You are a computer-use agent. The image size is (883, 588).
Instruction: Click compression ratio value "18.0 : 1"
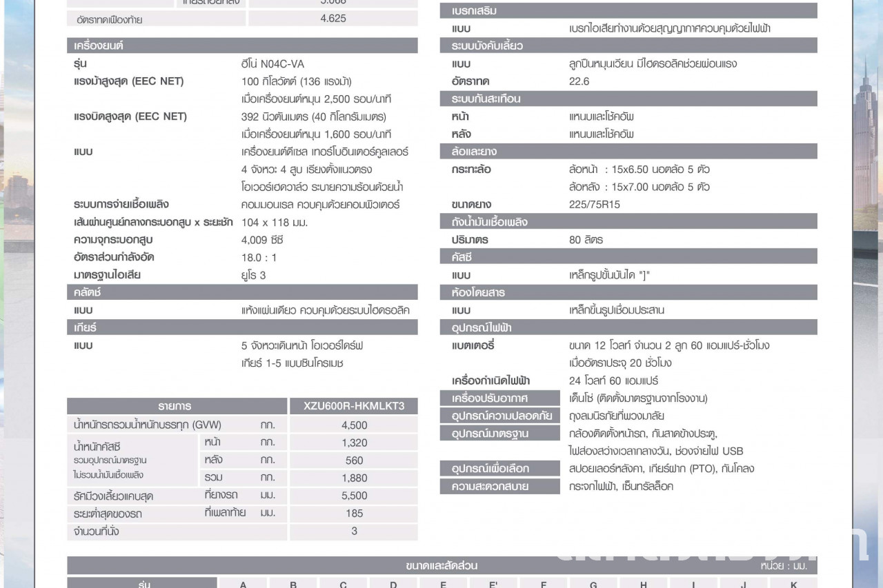pos(259,257)
